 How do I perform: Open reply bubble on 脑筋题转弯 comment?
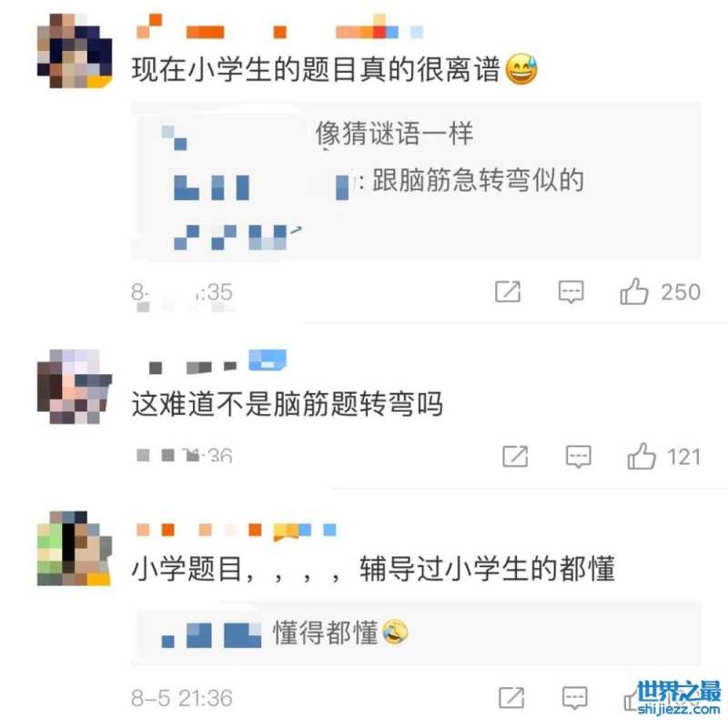(578, 457)
